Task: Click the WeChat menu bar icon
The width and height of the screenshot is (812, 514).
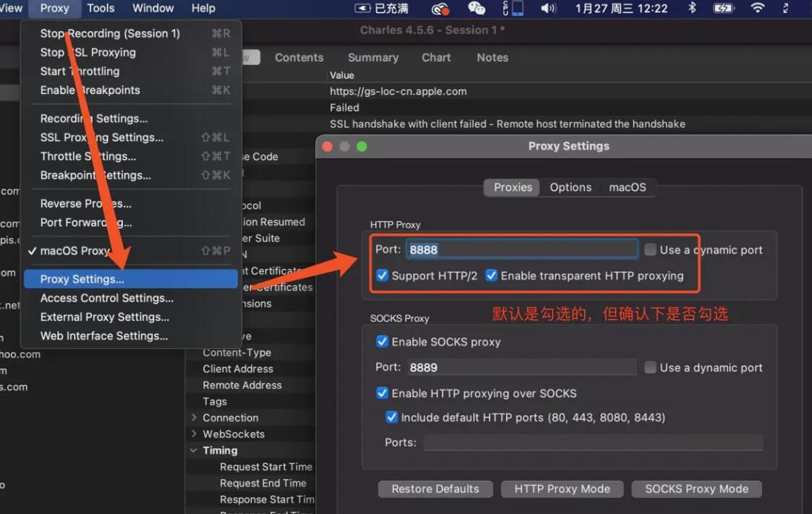Action: point(476,8)
